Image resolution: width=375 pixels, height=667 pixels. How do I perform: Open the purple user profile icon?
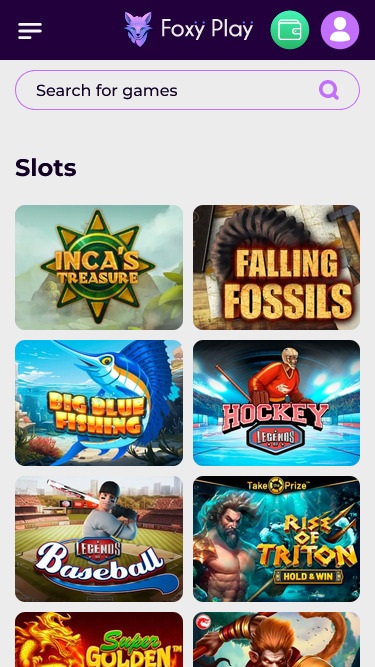pos(340,30)
